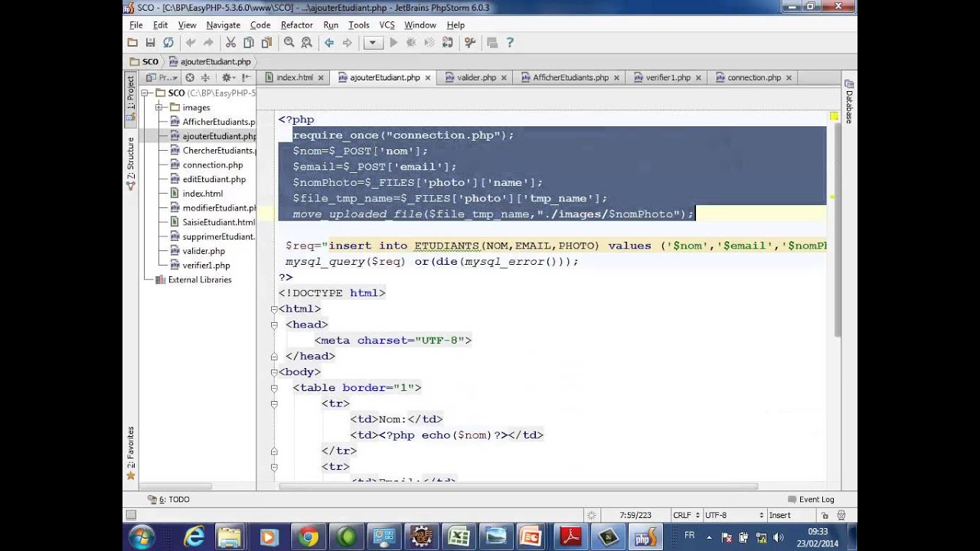Viewport: 980px width, 551px height.
Task: Open the VCS menu
Action: tap(387, 25)
